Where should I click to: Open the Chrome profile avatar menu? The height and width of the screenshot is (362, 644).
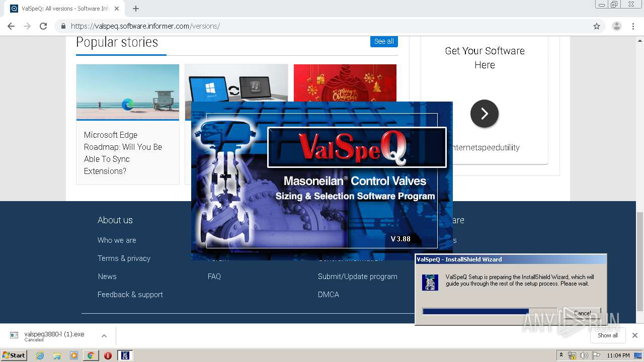616,26
